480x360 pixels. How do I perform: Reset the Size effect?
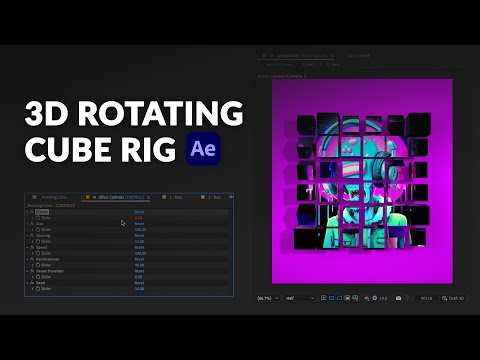click(x=139, y=224)
